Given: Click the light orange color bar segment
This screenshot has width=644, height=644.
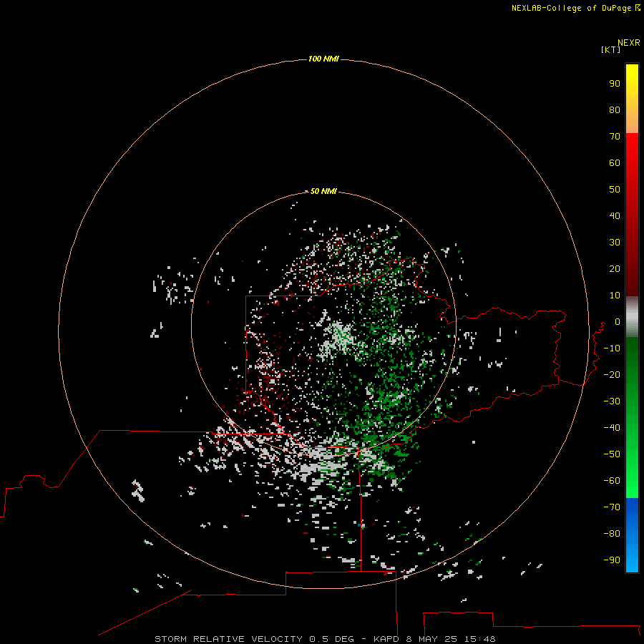Looking at the screenshot, I should (x=632, y=121).
